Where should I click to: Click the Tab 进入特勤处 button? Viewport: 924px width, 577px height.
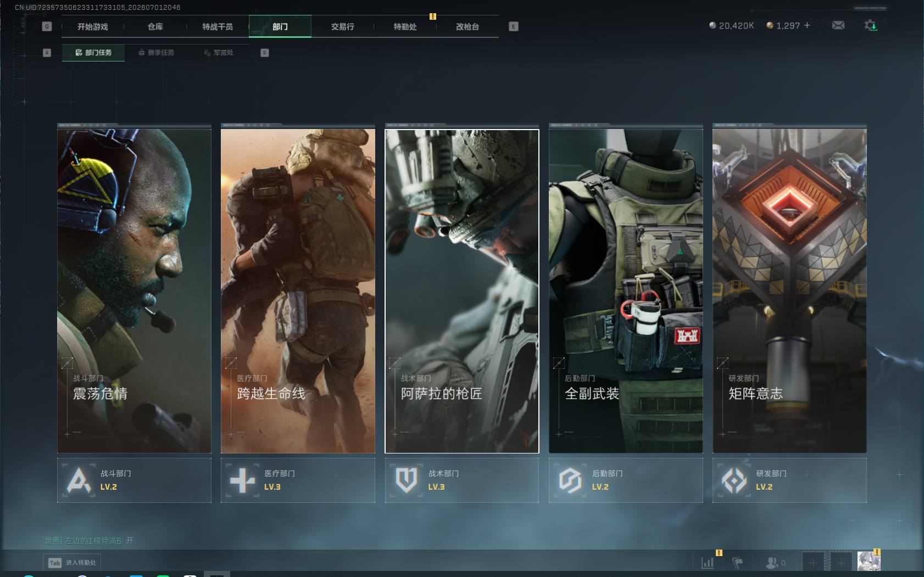[73, 563]
